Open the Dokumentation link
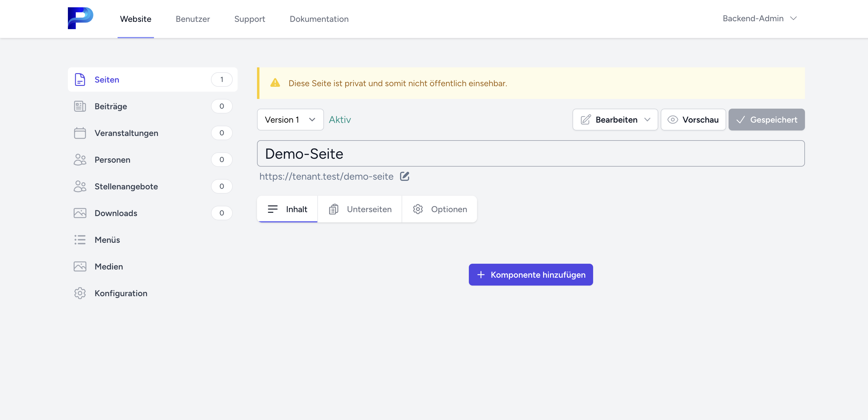Screen dimensions: 868x420 click(x=319, y=19)
